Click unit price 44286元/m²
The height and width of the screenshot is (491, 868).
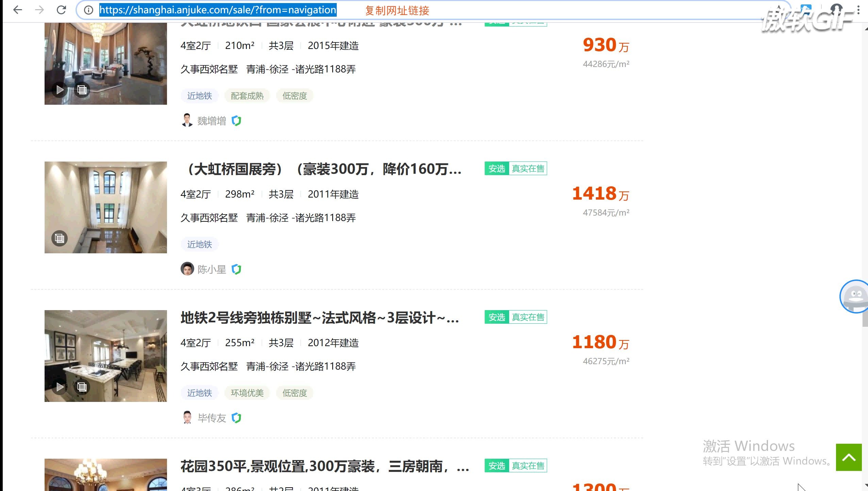606,64
